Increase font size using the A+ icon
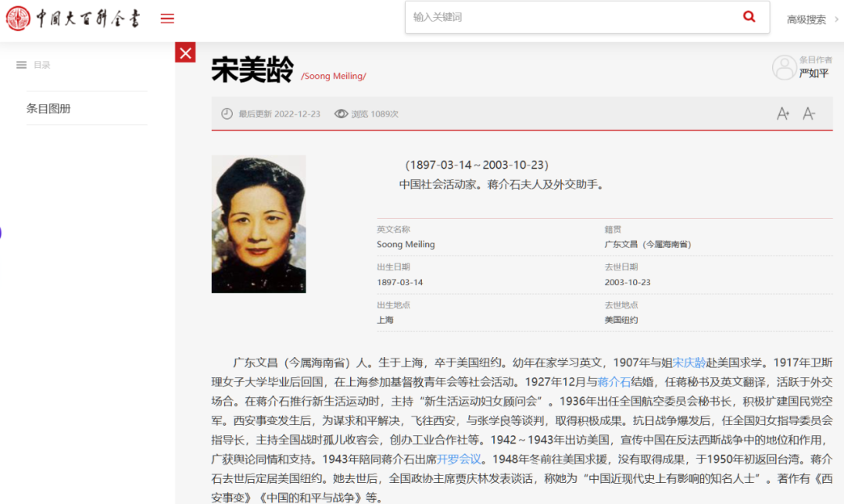Screen dimensions: 844x504 (782, 113)
